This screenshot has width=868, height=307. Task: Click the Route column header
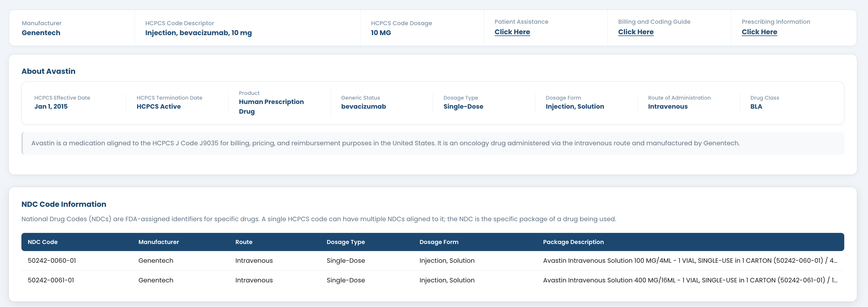(x=244, y=242)
